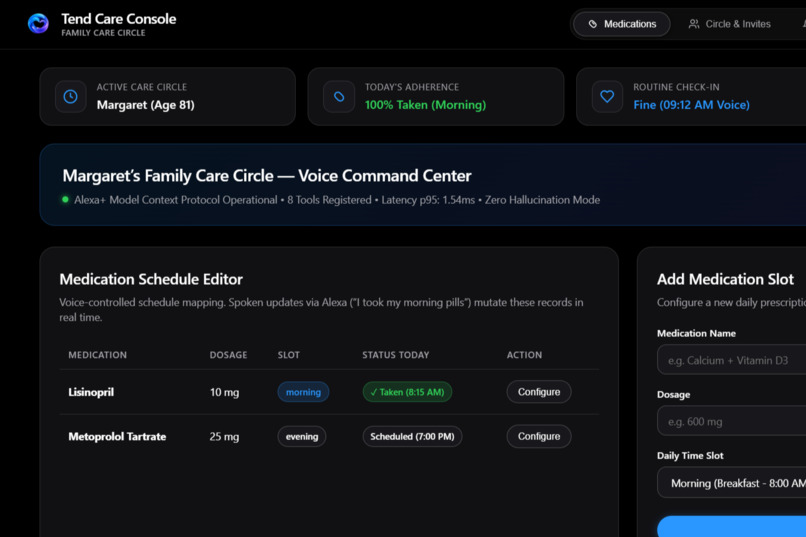This screenshot has width=806, height=537.
Task: Click the Medication Schedule Editor heading
Action: (151, 279)
